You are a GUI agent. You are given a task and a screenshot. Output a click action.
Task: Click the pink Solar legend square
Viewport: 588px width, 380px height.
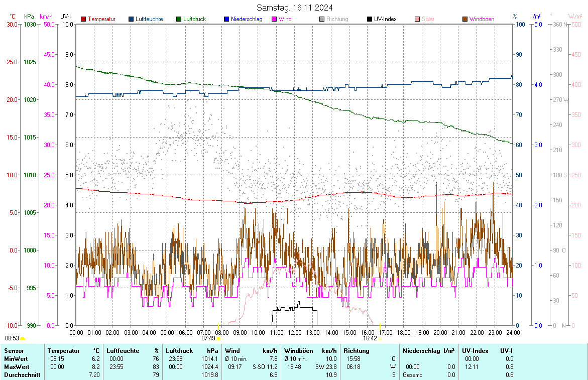[417, 19]
